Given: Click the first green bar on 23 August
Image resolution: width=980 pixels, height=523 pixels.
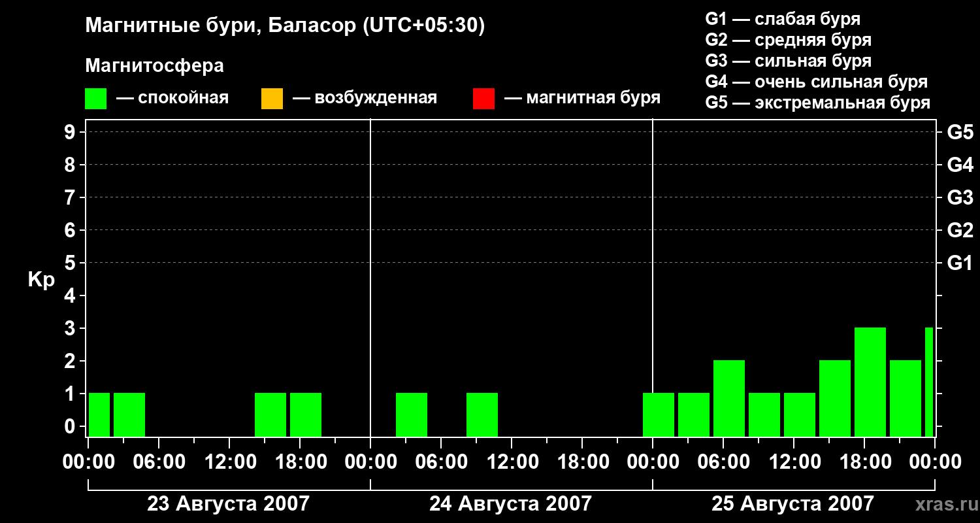Looking at the screenshot, I should pyautogui.click(x=99, y=414).
